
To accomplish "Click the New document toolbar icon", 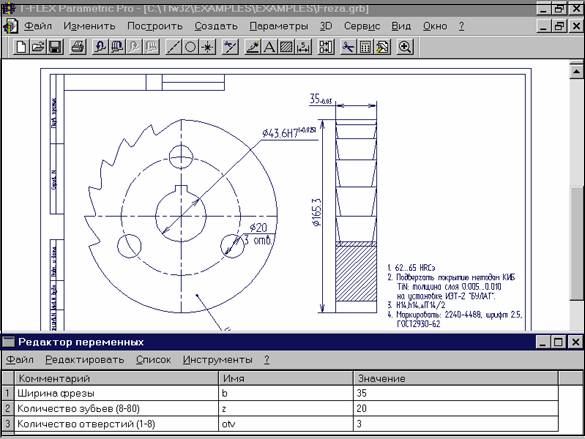I will point(21,47).
